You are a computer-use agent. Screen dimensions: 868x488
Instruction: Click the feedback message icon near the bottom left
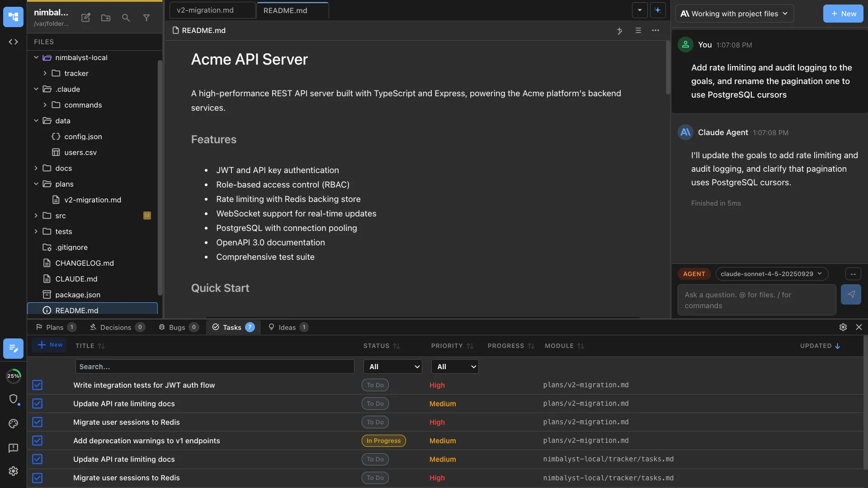(13, 448)
